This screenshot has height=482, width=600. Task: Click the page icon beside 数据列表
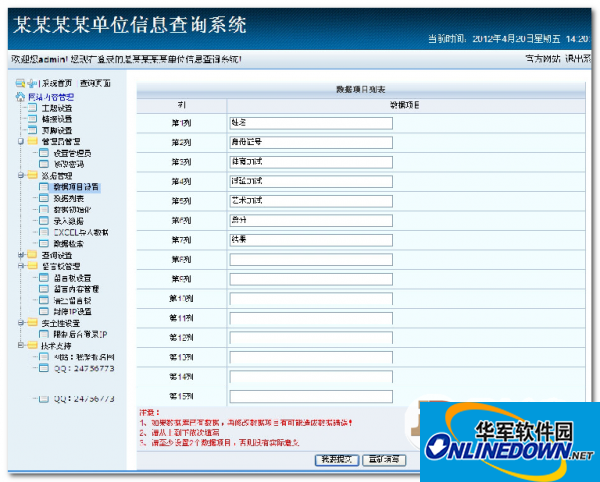[44, 198]
